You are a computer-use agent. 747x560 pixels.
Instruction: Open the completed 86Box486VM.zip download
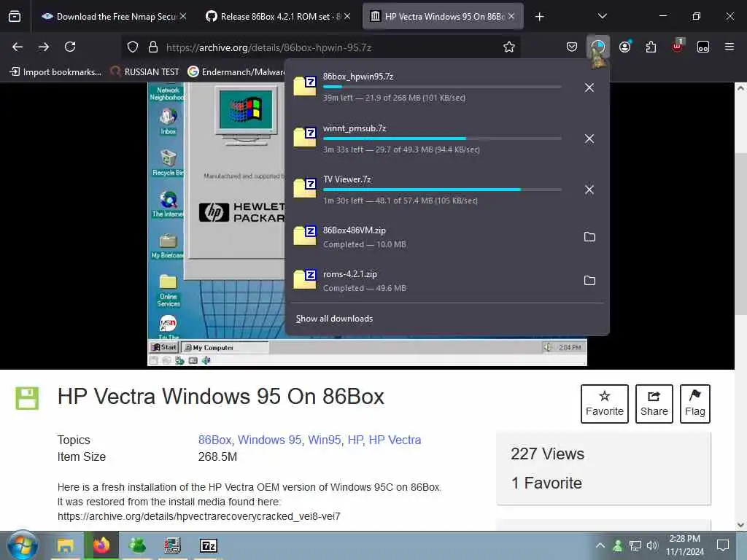pyautogui.click(x=433, y=237)
